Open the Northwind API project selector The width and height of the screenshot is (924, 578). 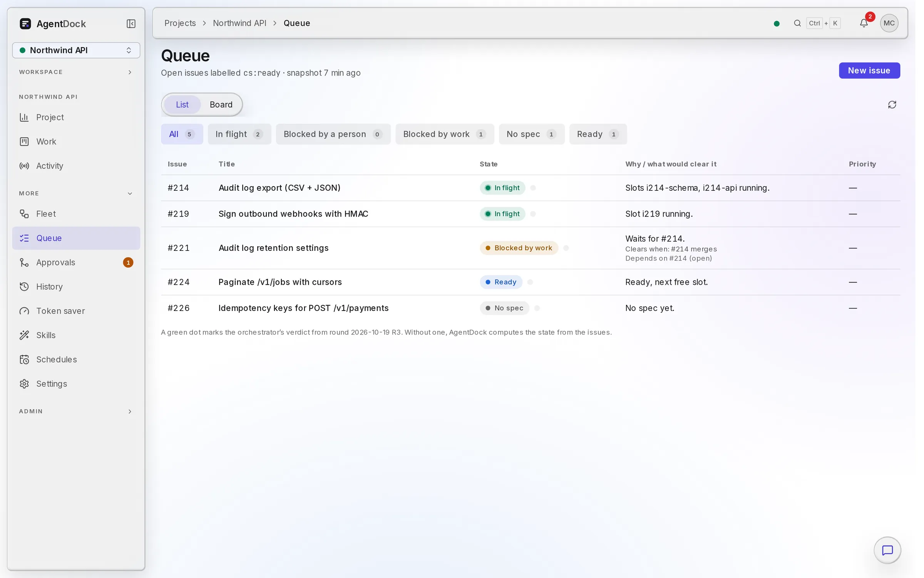(x=76, y=50)
